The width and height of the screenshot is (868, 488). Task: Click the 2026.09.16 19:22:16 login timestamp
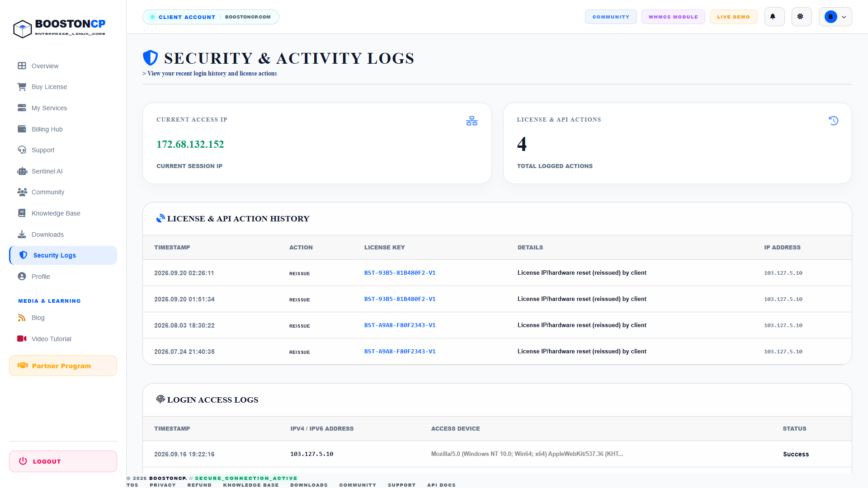coord(184,454)
